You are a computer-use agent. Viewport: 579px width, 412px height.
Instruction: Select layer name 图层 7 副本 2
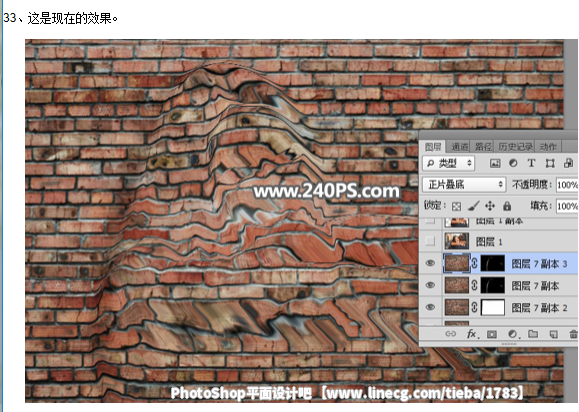pos(539,308)
